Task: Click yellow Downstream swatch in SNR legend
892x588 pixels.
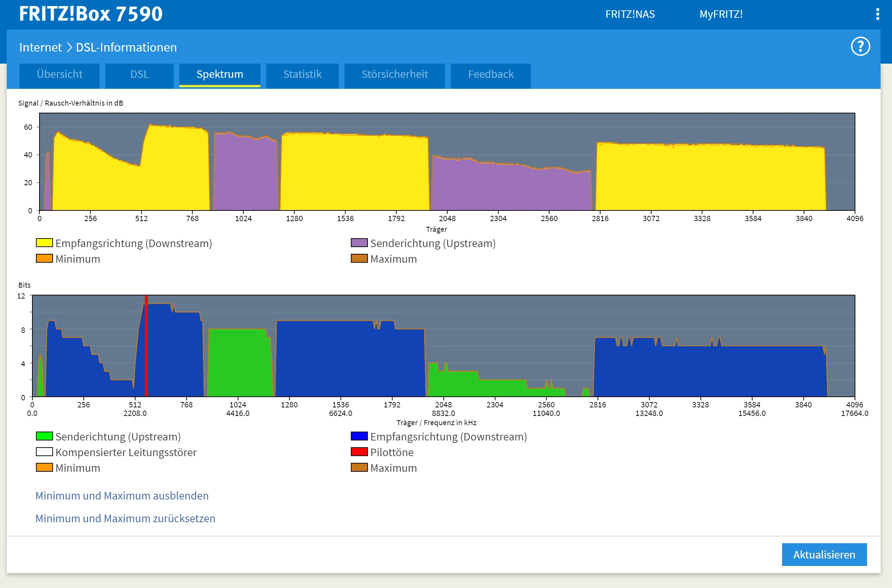Action: (44, 243)
